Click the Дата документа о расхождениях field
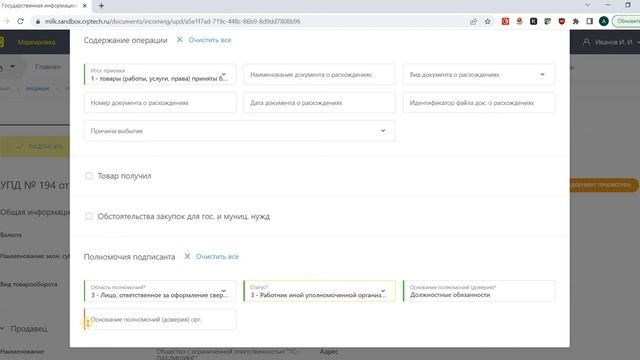The image size is (640, 360). (x=319, y=103)
